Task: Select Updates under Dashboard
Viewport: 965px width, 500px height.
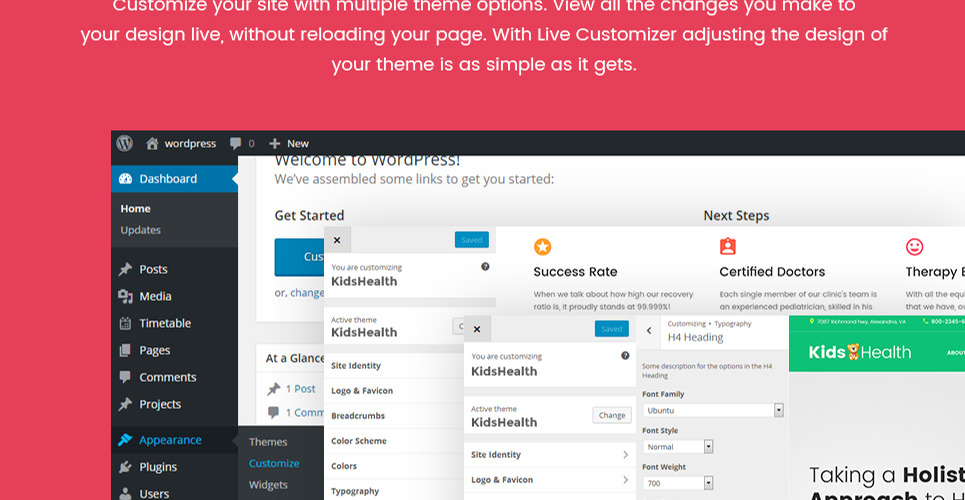Action: [x=140, y=230]
